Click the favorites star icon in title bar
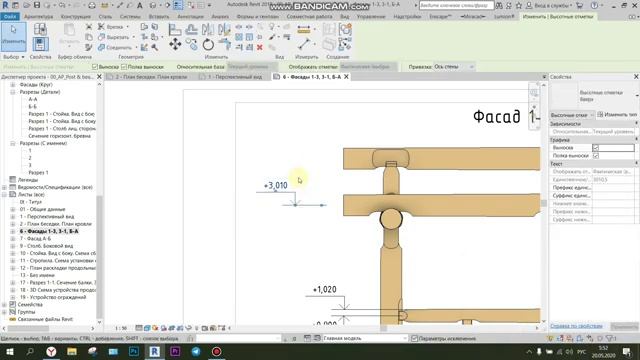This screenshot has width=640, height=360. [519, 6]
